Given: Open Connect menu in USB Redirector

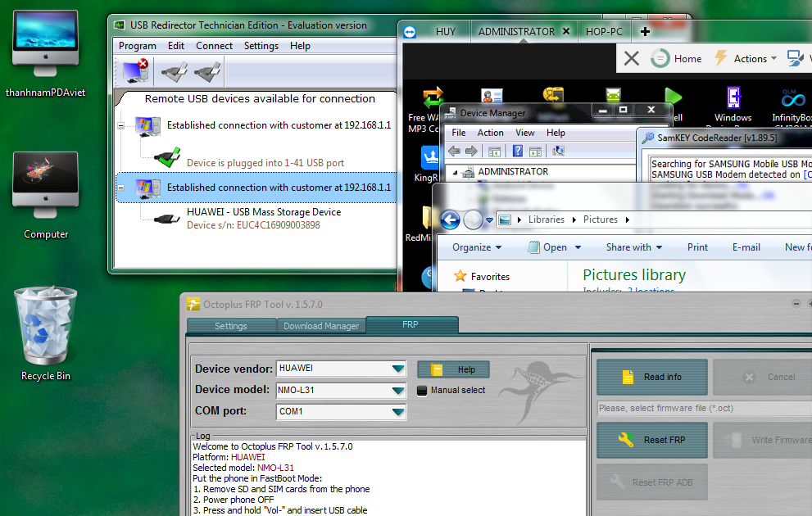Looking at the screenshot, I should 214,46.
